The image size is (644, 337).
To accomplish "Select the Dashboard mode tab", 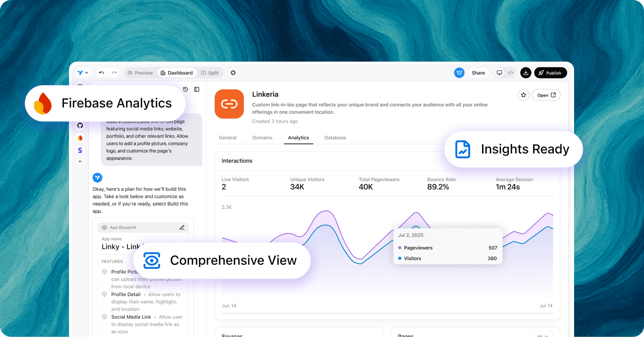I will (177, 73).
